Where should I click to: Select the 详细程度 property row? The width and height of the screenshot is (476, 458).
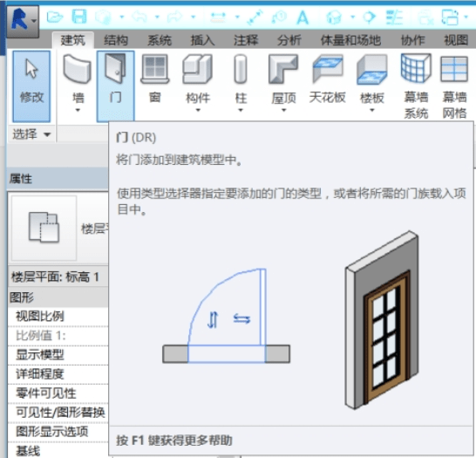tap(58, 374)
